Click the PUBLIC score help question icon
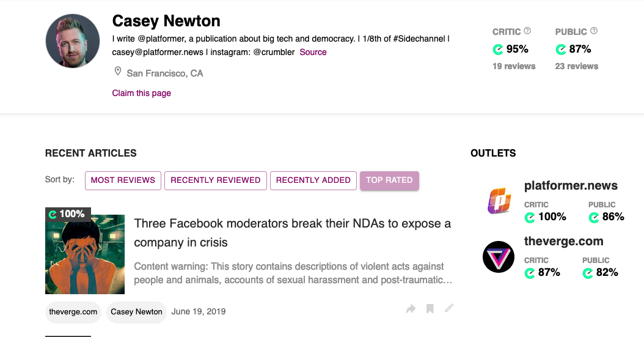 [594, 31]
